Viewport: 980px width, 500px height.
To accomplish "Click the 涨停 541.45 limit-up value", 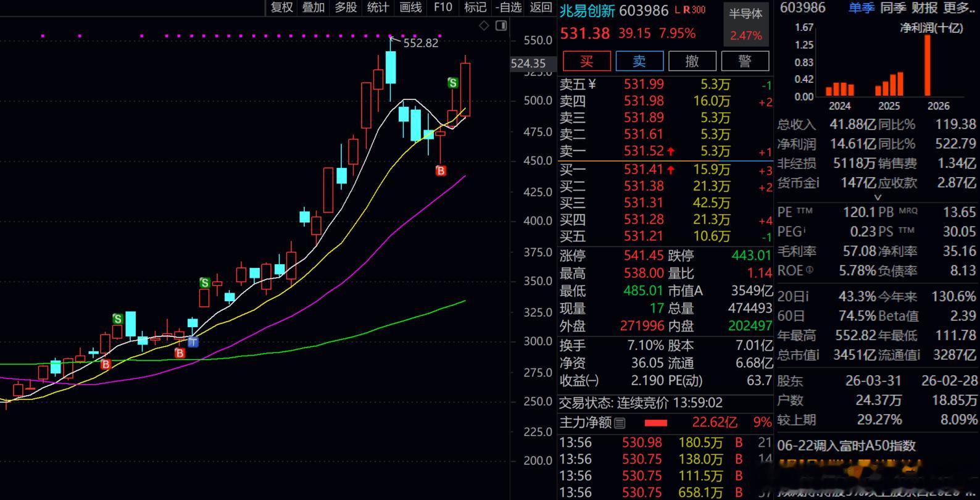I will click(644, 256).
